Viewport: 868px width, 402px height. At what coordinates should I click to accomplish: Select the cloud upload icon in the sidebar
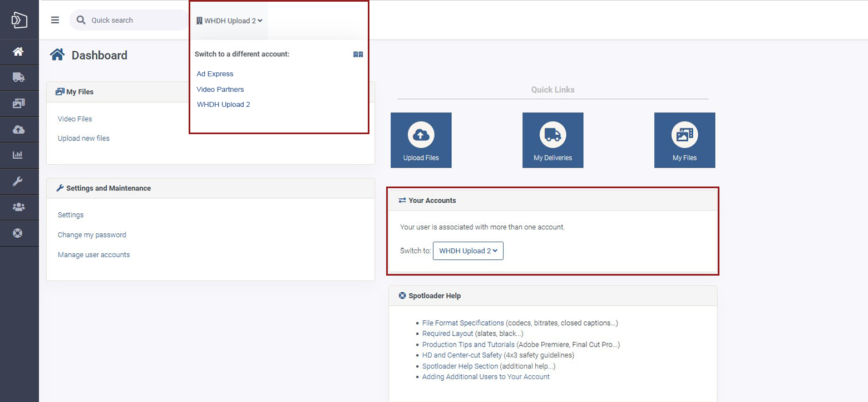point(18,129)
